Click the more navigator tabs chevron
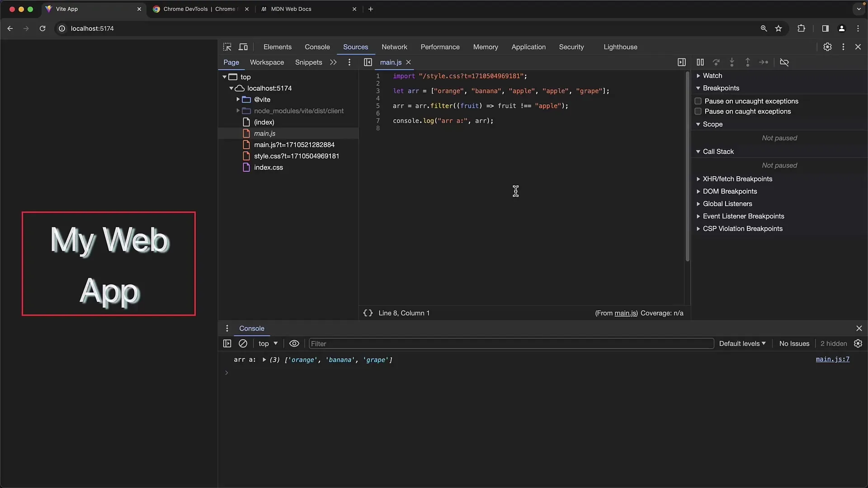 (333, 62)
